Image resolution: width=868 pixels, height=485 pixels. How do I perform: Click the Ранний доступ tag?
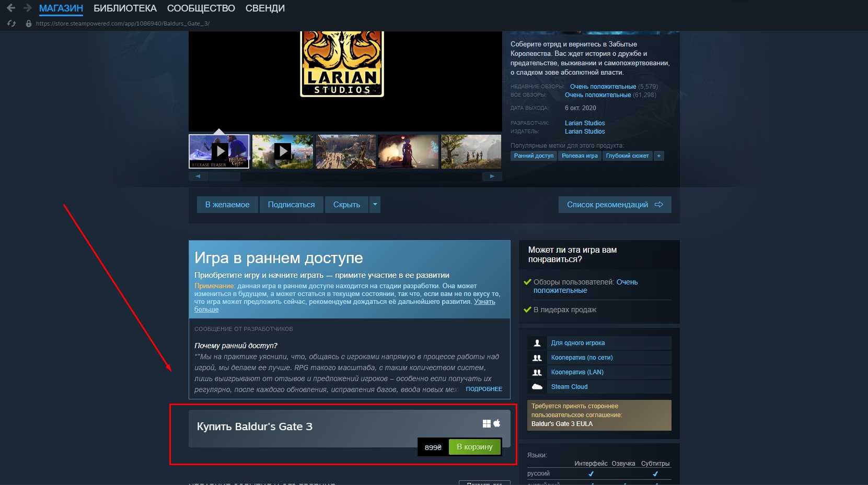point(534,156)
